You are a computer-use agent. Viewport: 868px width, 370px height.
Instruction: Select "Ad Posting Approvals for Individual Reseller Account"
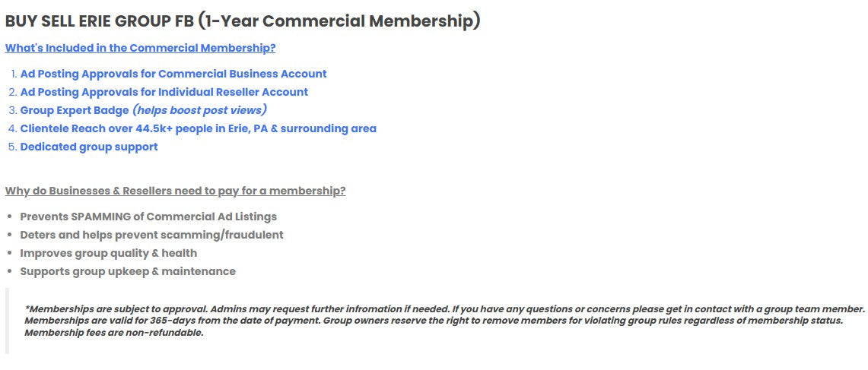[x=164, y=92]
